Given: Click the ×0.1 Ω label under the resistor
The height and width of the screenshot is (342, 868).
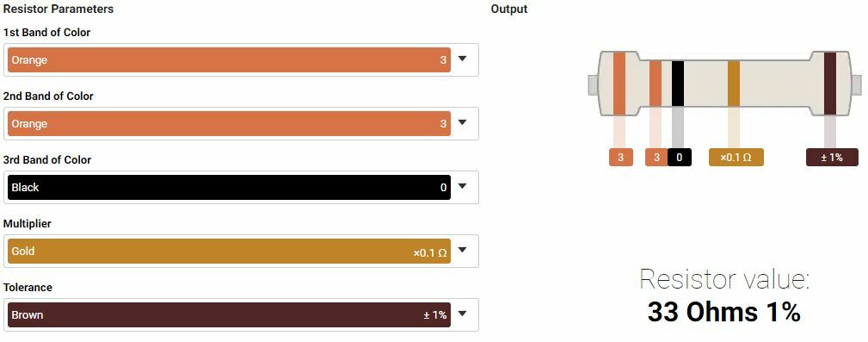Looking at the screenshot, I should point(736,158).
